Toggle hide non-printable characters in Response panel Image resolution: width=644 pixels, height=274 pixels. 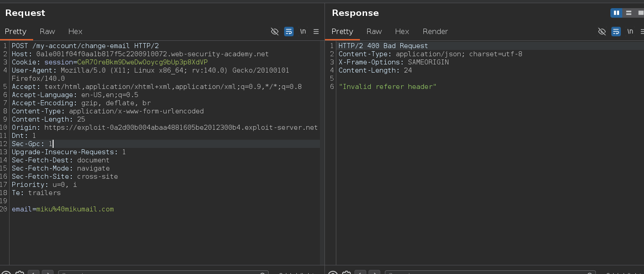(602, 31)
